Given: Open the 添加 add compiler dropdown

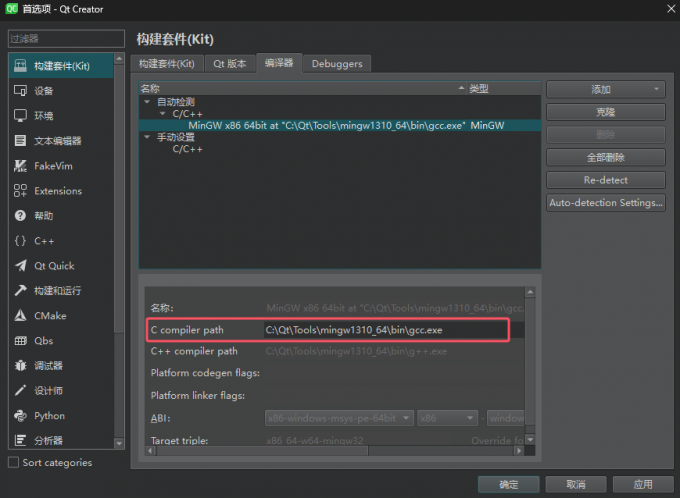Looking at the screenshot, I should pos(605,90).
